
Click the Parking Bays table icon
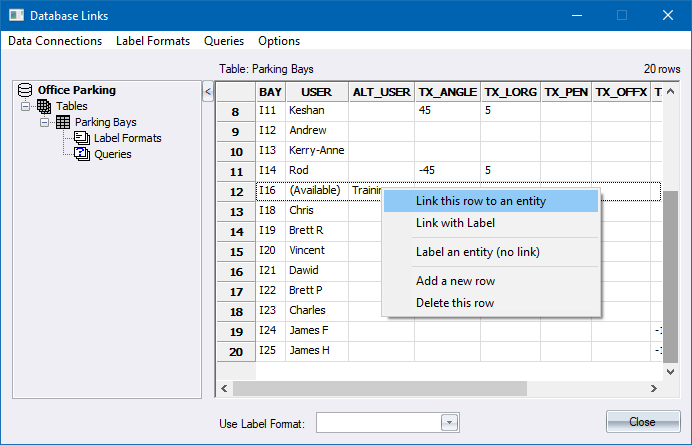pos(63,122)
